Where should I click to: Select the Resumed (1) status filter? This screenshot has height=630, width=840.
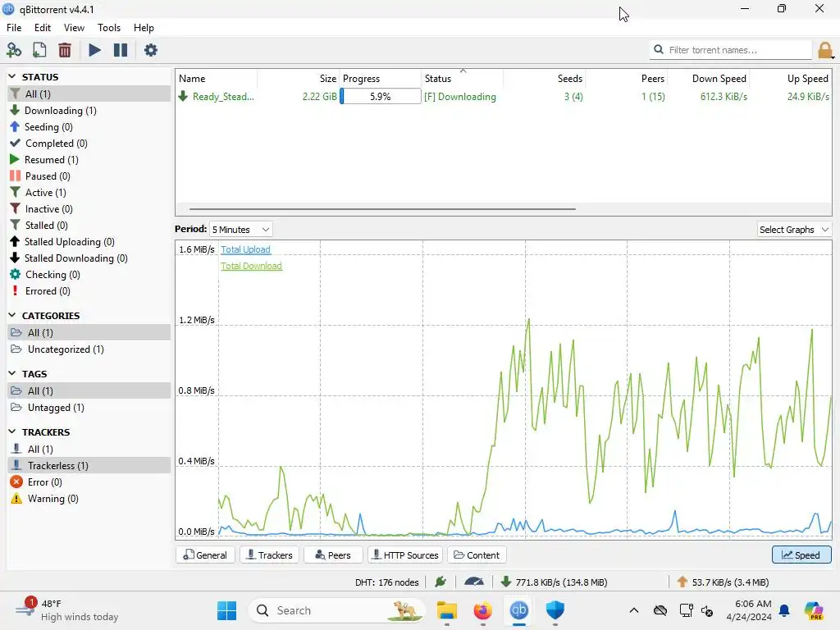89,160
